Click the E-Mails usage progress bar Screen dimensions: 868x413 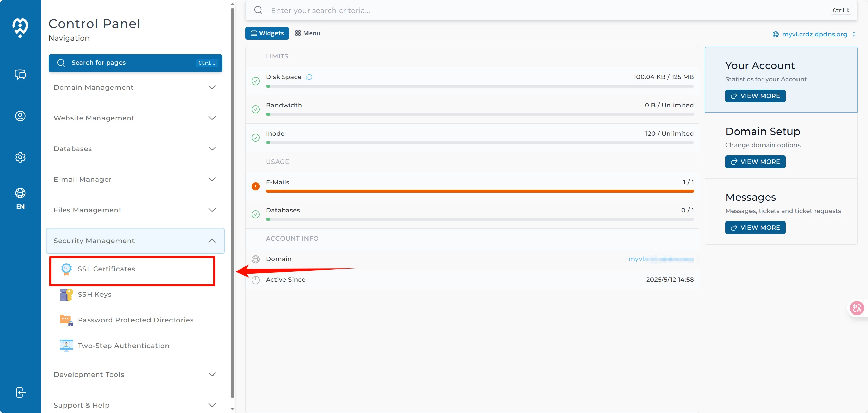coord(479,191)
